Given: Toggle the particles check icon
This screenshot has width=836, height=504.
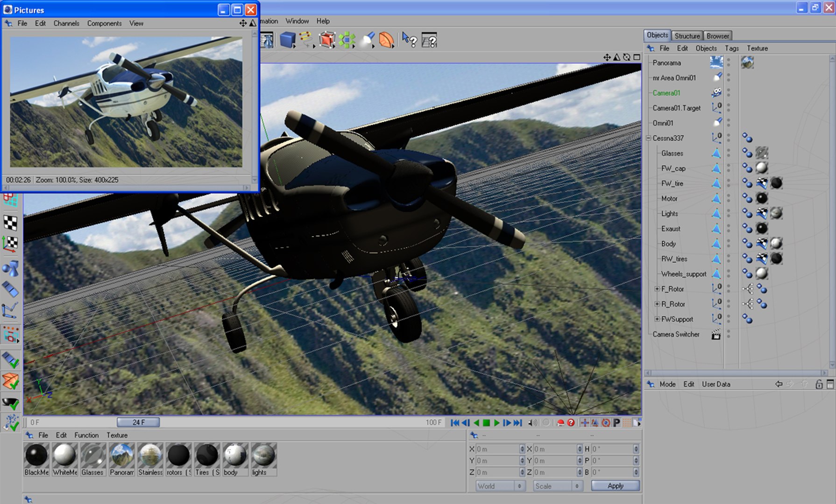Looking at the screenshot, I should coord(11,422).
